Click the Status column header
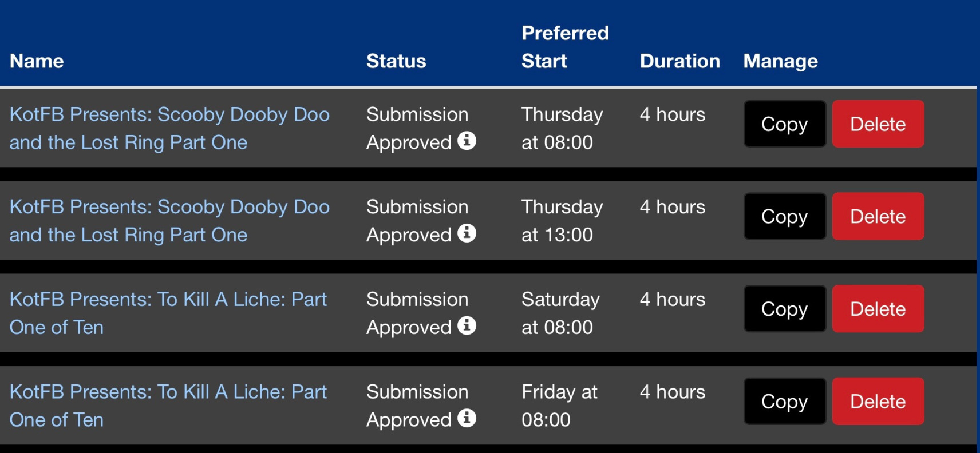This screenshot has height=453, width=980. 396,61
